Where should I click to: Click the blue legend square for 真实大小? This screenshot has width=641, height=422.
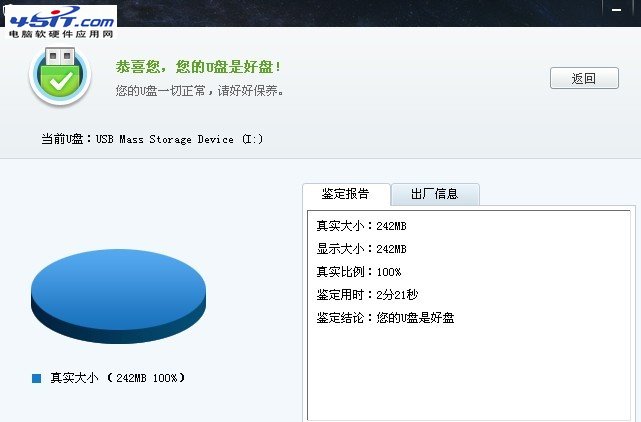click(x=36, y=378)
